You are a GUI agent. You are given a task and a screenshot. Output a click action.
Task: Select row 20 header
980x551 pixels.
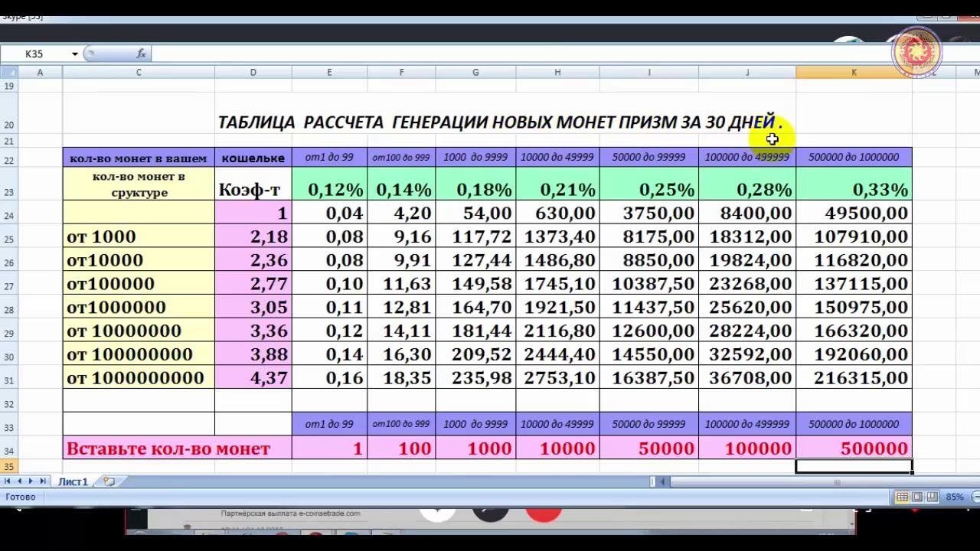tap(8, 115)
